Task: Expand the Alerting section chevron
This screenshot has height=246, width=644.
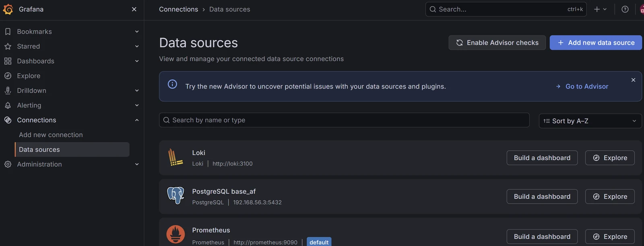Action: 137,105
